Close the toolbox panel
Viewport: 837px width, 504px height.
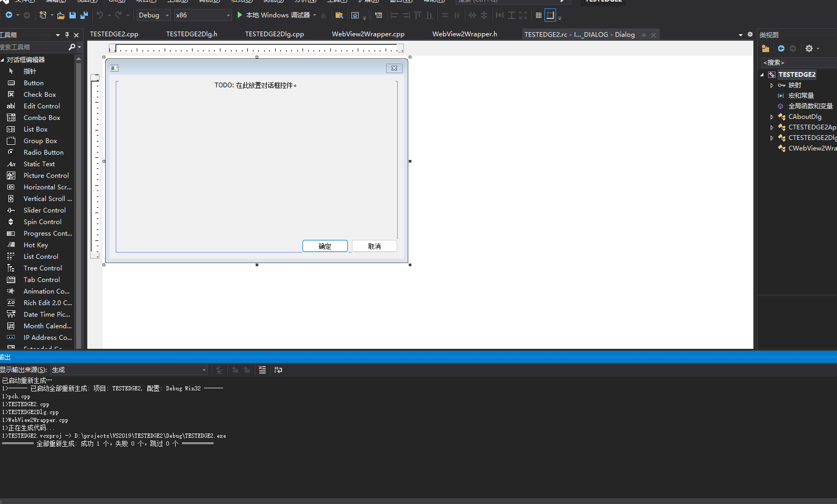(x=76, y=35)
